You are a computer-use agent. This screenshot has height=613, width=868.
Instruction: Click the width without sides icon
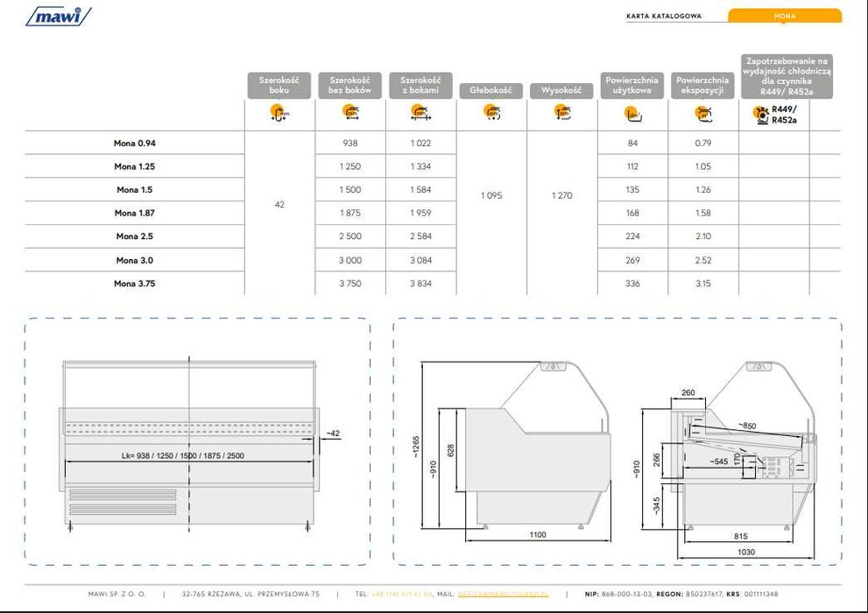click(x=349, y=112)
